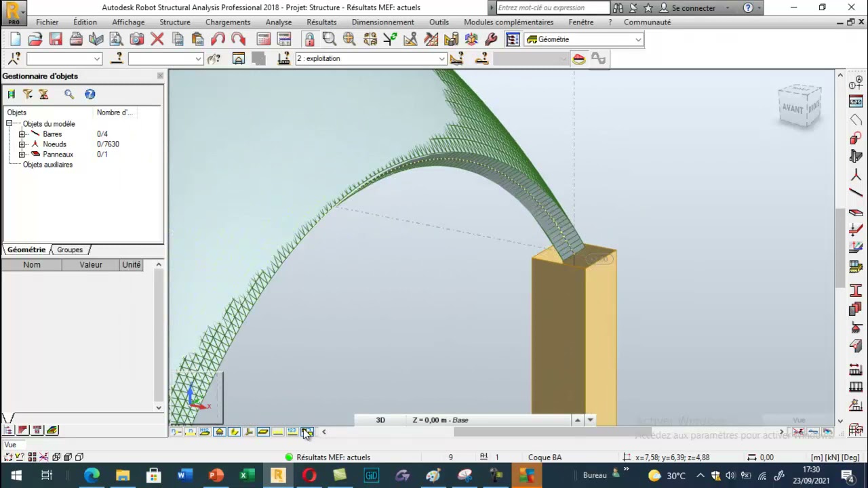Open the Chargements menu
Image resolution: width=868 pixels, height=488 pixels.
228,22
